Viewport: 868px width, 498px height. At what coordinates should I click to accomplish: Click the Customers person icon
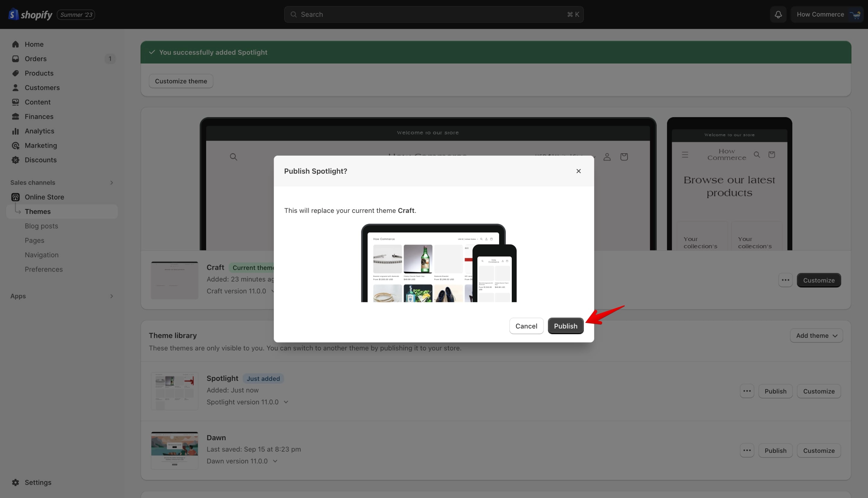15,88
